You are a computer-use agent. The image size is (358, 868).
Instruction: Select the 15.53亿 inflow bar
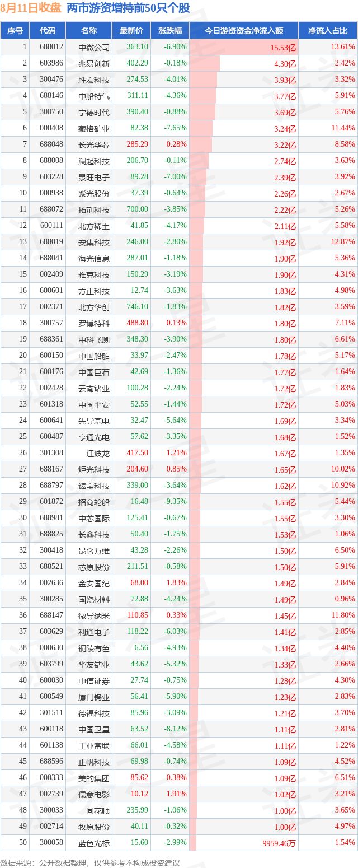(243, 47)
